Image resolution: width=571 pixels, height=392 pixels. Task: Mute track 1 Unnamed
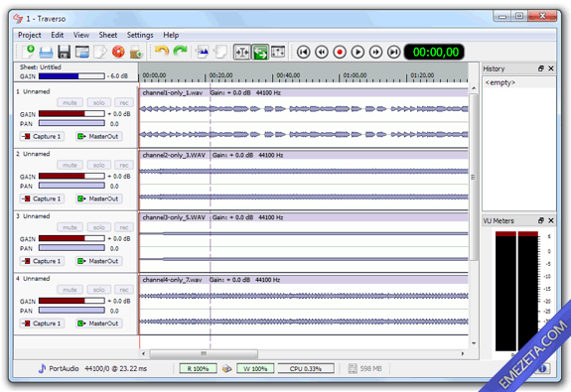pos(70,102)
